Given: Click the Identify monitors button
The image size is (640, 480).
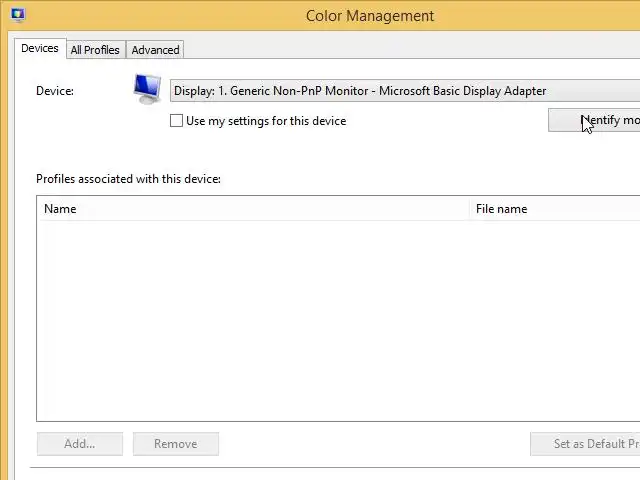Looking at the screenshot, I should (594, 120).
